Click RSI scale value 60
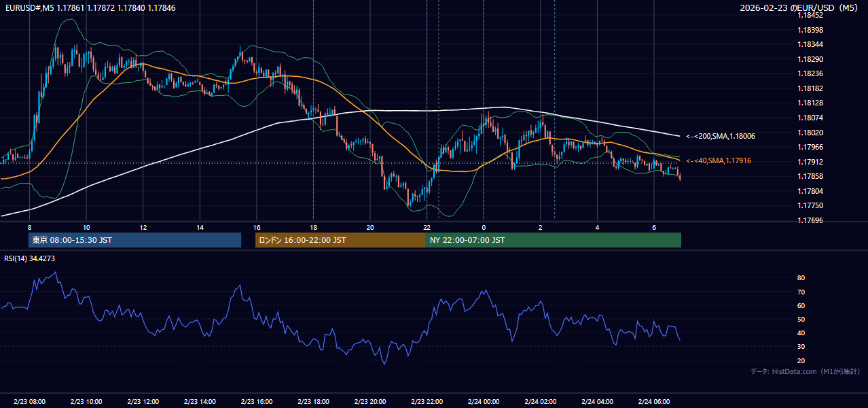Viewport: 868px width, 408px height. (x=801, y=305)
